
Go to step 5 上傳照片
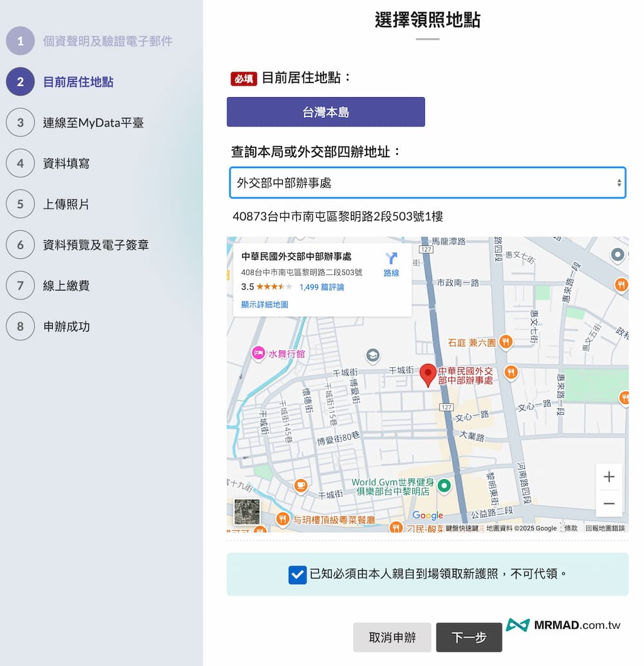(x=66, y=204)
